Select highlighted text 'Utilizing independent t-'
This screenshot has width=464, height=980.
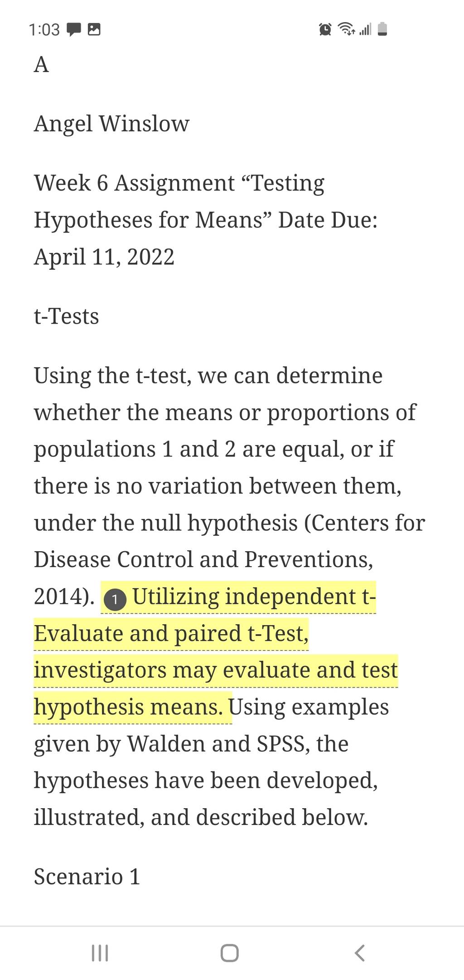pyautogui.click(x=254, y=597)
